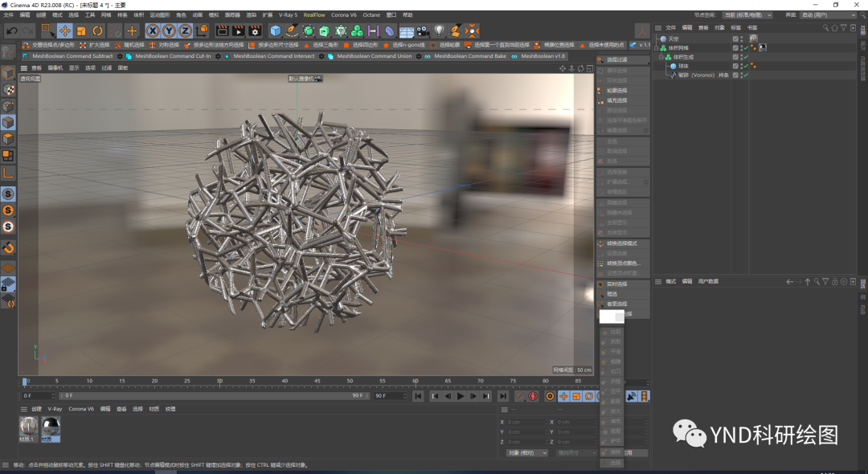The image size is (868, 474).
Task: Select the spline pen tool icon
Action: [x=292, y=31]
